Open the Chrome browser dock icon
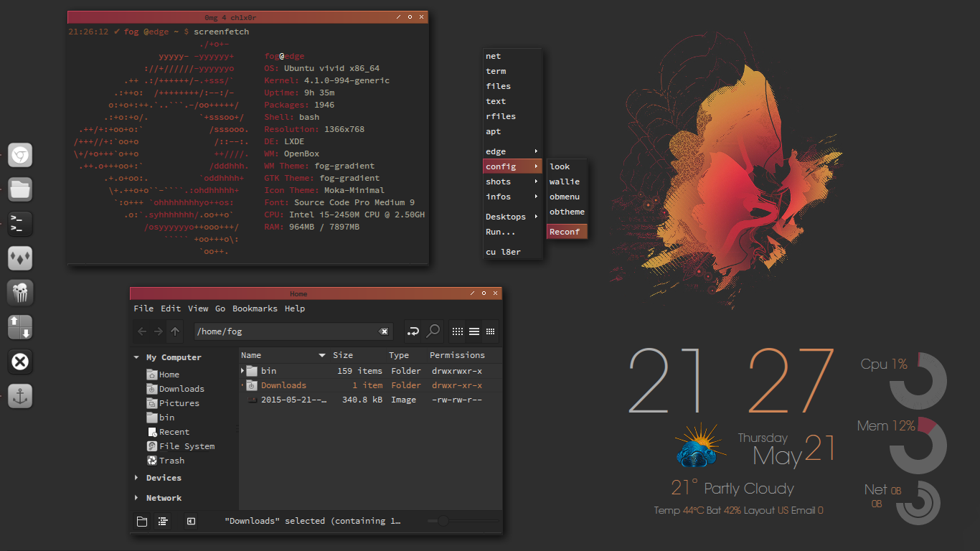 (20, 155)
